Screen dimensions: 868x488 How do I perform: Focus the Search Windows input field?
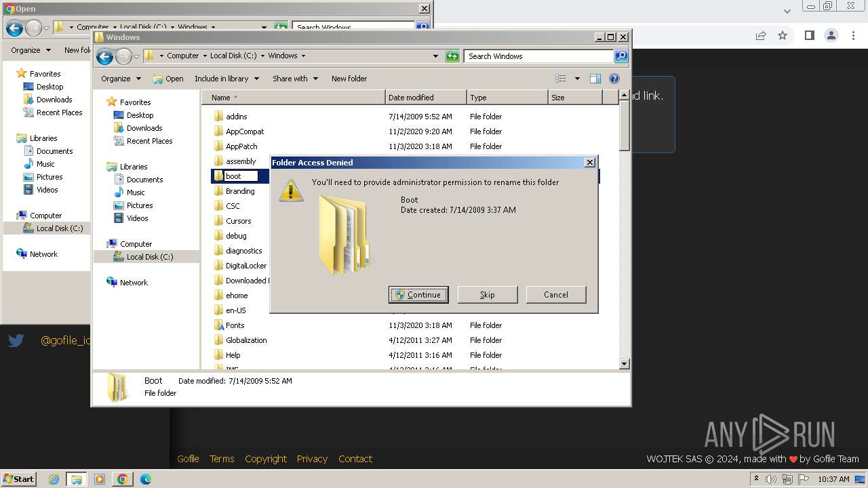coord(539,56)
